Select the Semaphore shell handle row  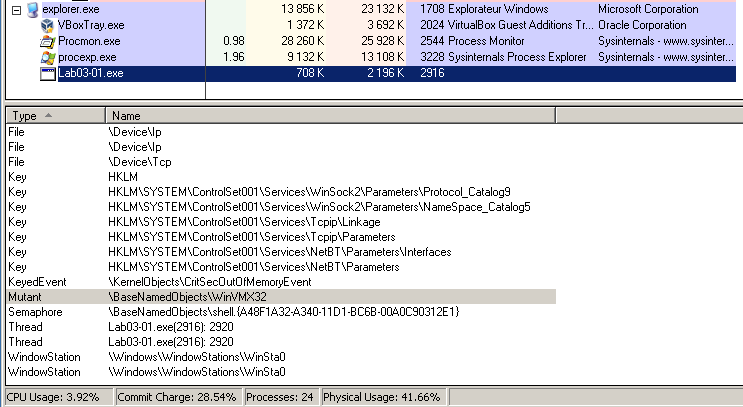283,312
